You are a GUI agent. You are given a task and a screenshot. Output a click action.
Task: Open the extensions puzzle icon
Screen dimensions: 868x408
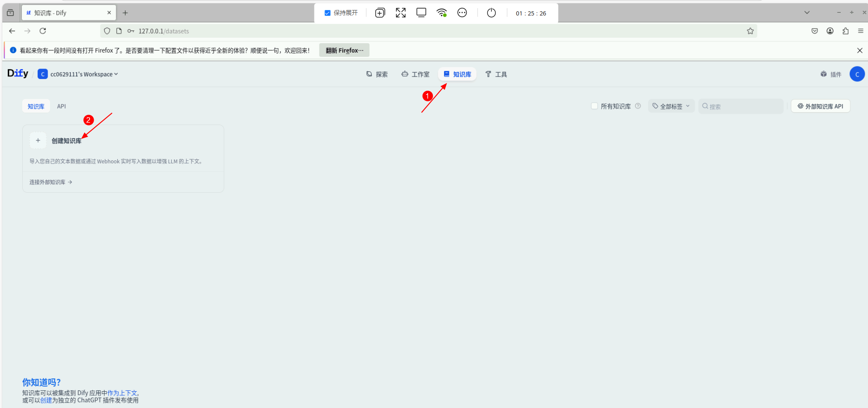(846, 31)
